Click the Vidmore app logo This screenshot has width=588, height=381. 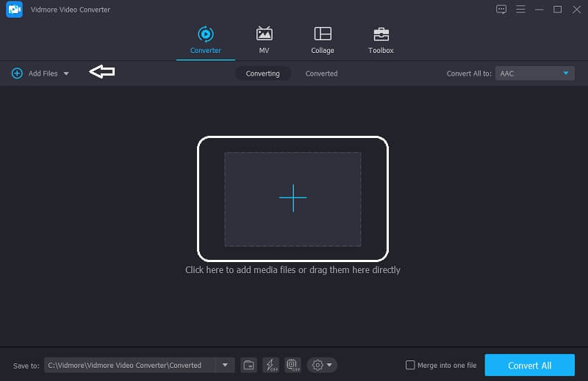point(15,10)
